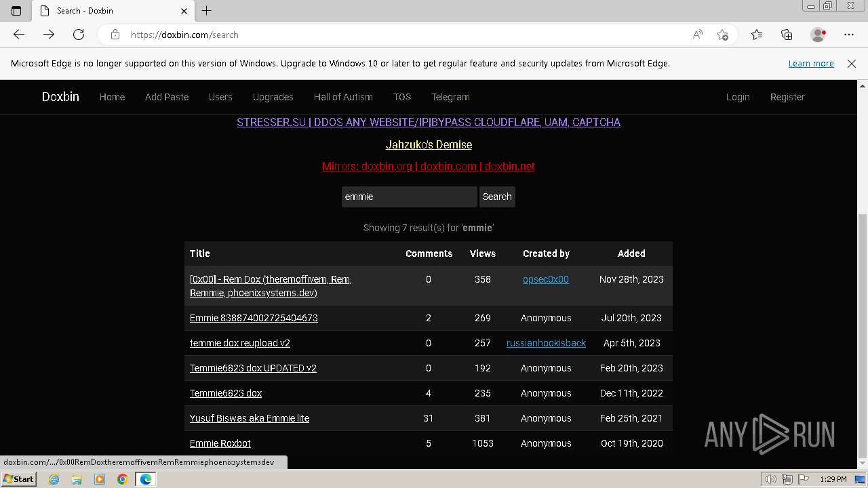
Task: Close the Search - Doxbin tab
Action: coord(184,11)
